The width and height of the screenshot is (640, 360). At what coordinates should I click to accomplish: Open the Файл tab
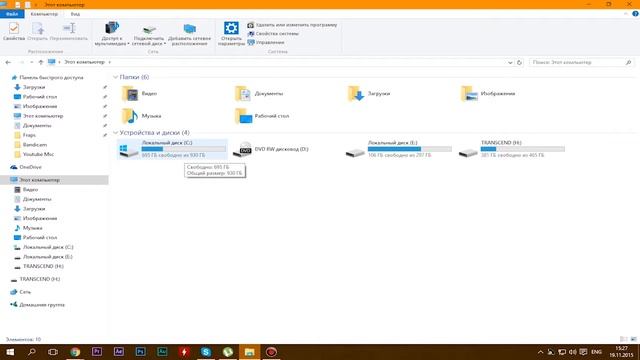(x=12, y=14)
